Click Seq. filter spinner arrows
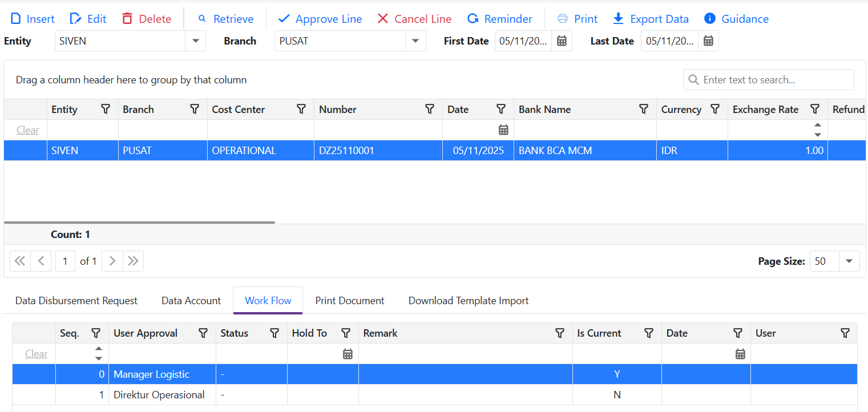The width and height of the screenshot is (868, 412). click(99, 354)
